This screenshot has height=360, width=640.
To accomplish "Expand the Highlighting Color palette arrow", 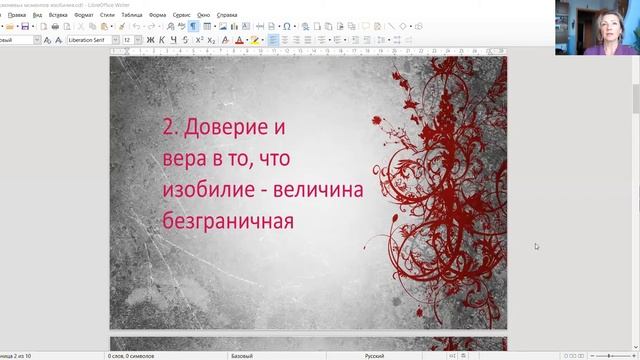I will (x=262, y=40).
